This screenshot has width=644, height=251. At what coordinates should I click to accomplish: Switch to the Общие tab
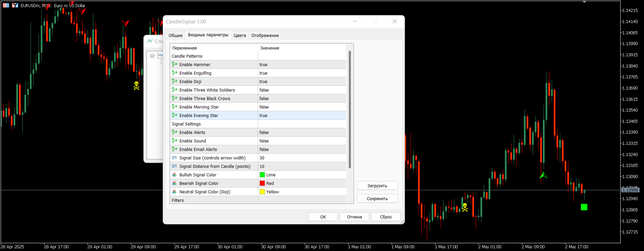[x=175, y=35]
